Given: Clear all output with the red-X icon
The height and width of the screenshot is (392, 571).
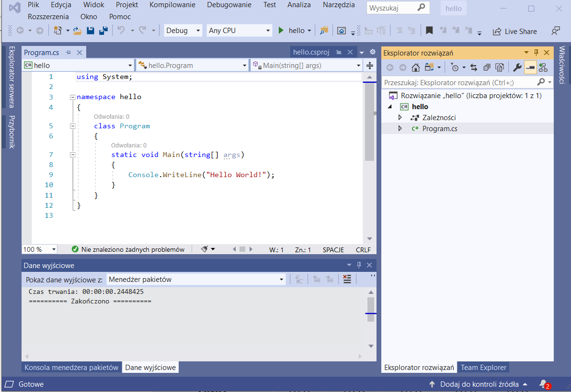Looking at the screenshot, I should pos(347,279).
